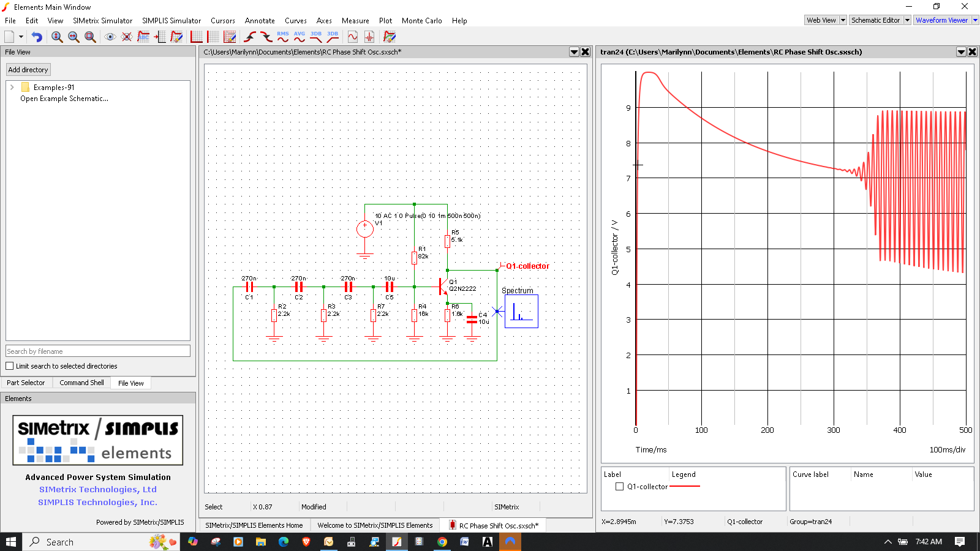
Task: Click the Windows Start button
Action: click(11, 542)
